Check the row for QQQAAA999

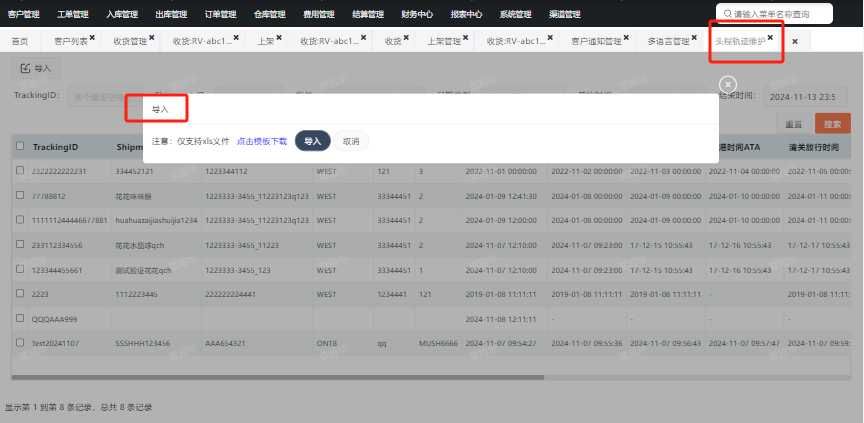coord(20,318)
